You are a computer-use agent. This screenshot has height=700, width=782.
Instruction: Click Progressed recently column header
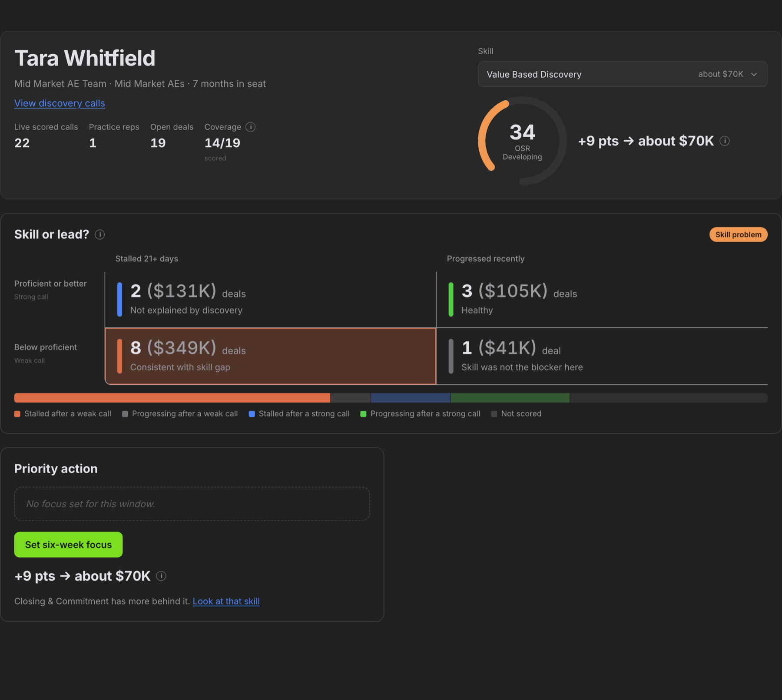486,259
